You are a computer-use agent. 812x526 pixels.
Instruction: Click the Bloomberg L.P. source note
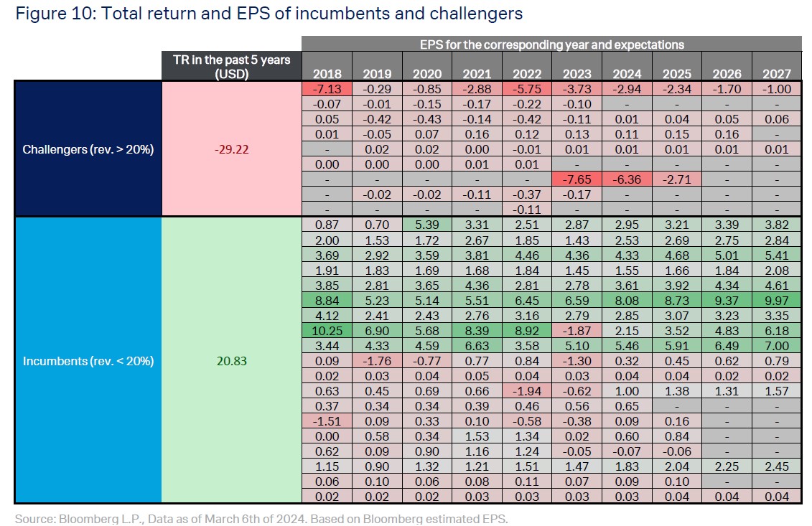tap(261, 518)
